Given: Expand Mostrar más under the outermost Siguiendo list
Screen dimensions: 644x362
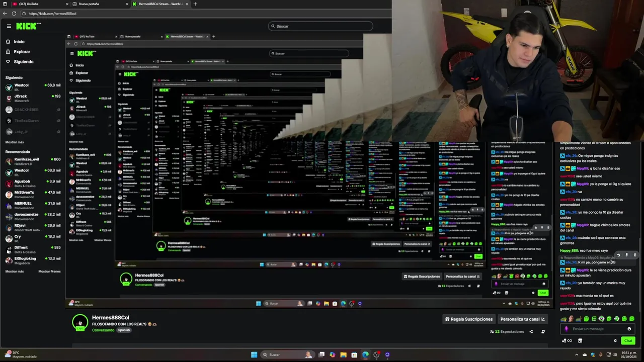Looking at the screenshot, I should pos(15,142).
